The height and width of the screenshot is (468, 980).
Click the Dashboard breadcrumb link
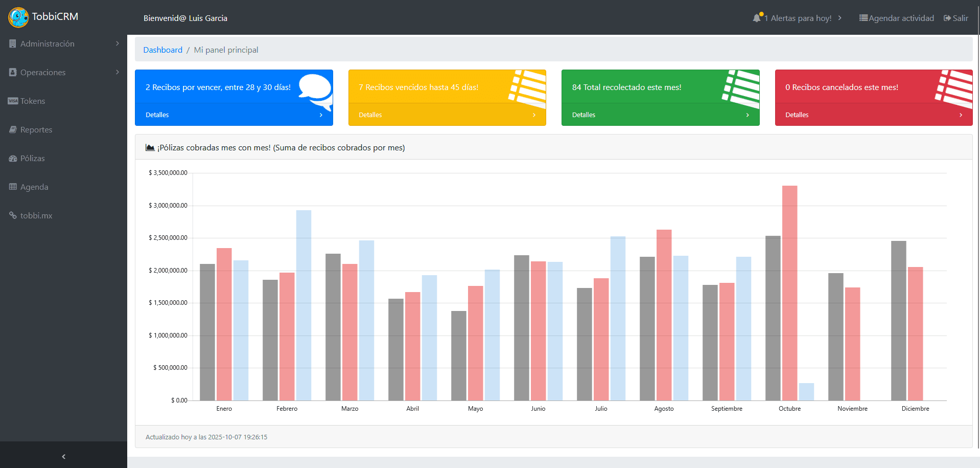[x=162, y=50]
